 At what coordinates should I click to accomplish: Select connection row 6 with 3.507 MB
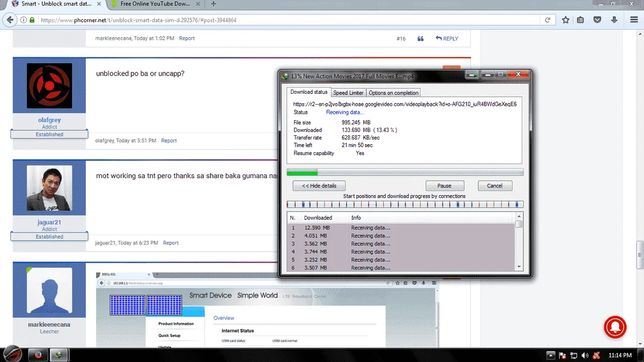point(401,268)
